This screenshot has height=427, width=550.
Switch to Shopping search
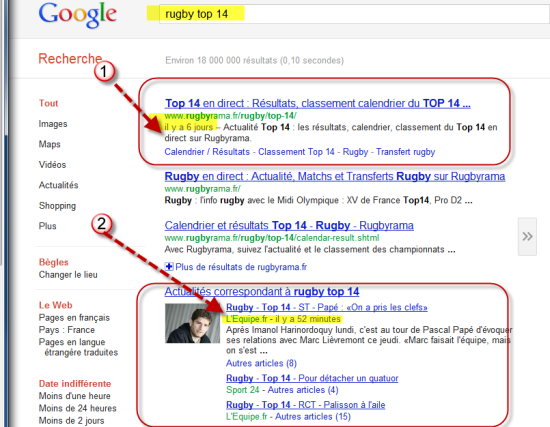[x=57, y=206]
